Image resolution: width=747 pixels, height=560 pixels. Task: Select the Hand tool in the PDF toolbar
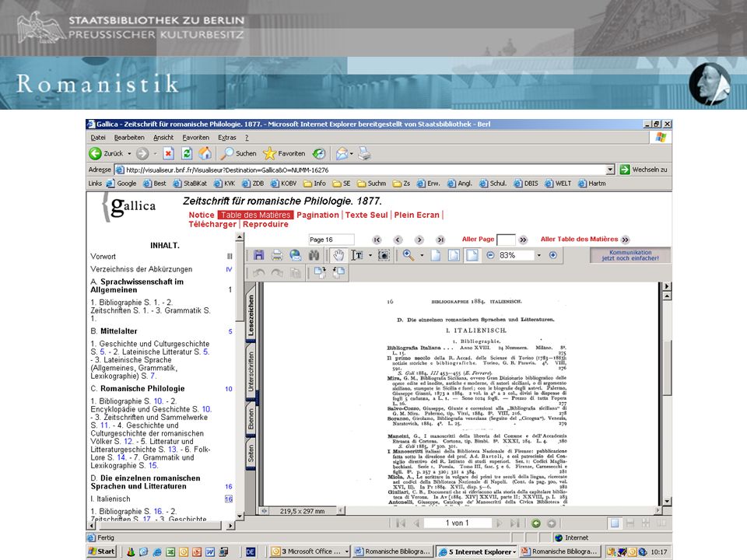[x=338, y=255]
